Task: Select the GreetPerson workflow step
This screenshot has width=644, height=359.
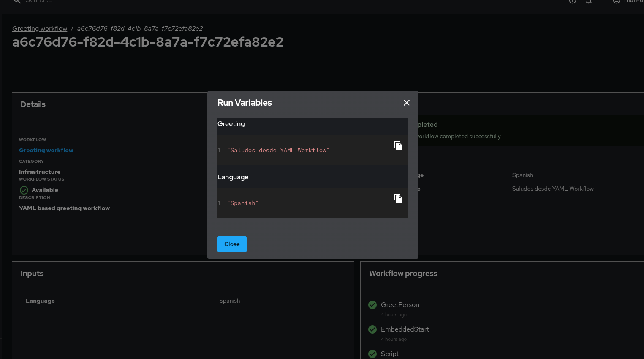Action: (x=400, y=305)
